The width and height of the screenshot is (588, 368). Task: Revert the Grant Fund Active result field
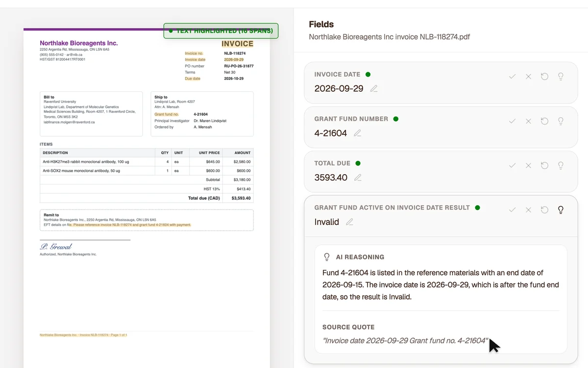544,210
